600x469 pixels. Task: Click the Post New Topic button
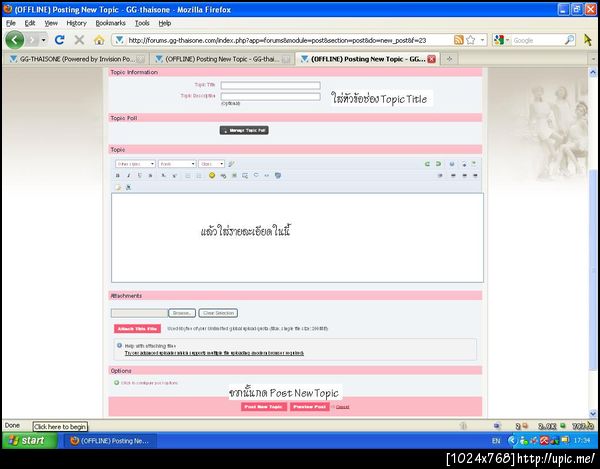[x=263, y=407]
